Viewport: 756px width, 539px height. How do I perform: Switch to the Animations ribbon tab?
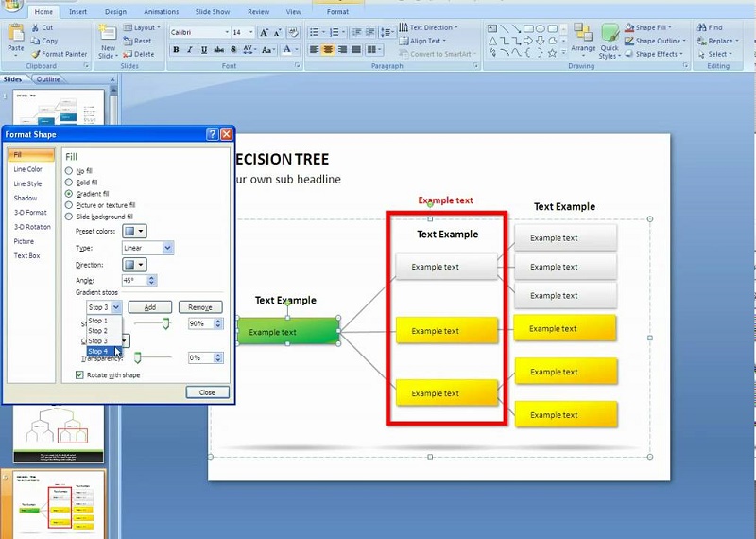(x=161, y=11)
